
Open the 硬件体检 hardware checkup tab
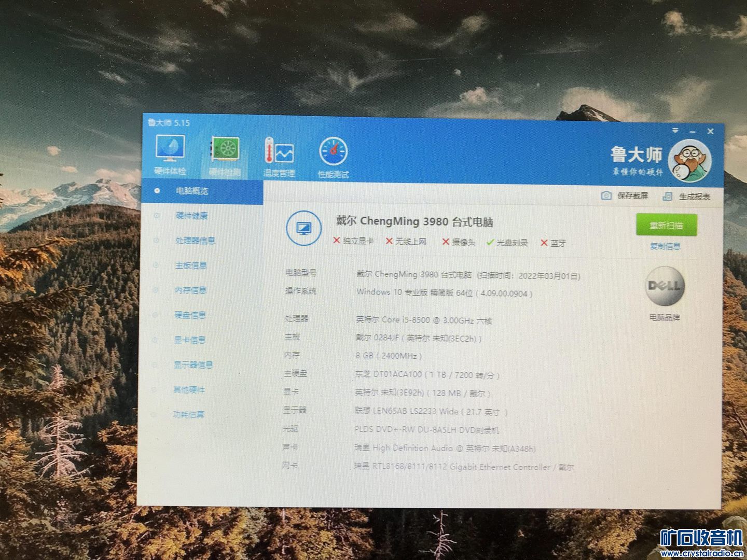170,155
